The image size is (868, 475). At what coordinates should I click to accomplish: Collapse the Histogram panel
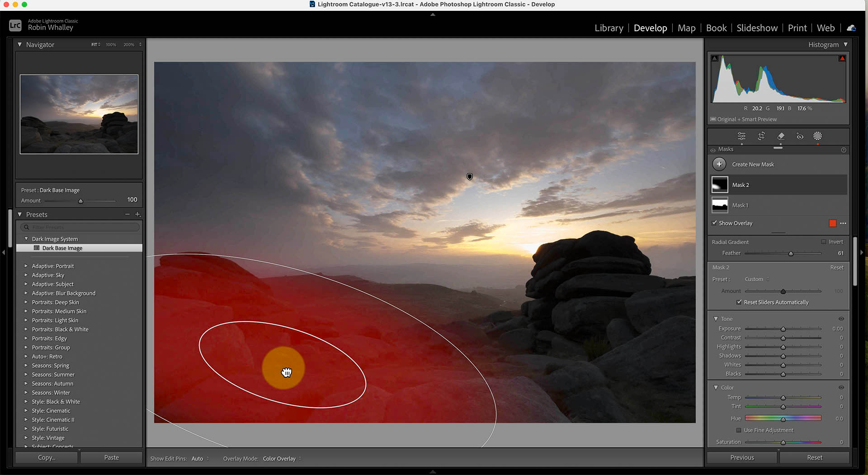845,44
